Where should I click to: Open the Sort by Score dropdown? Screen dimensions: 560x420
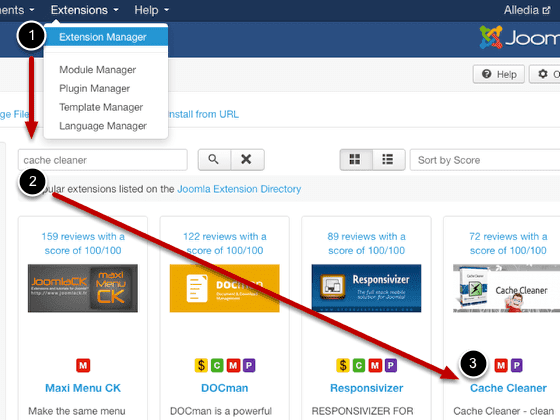(485, 160)
